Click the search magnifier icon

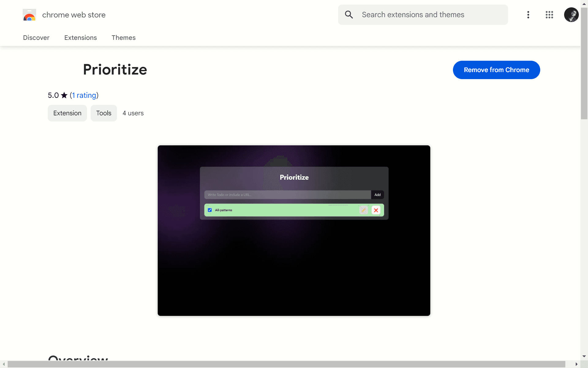point(349,14)
